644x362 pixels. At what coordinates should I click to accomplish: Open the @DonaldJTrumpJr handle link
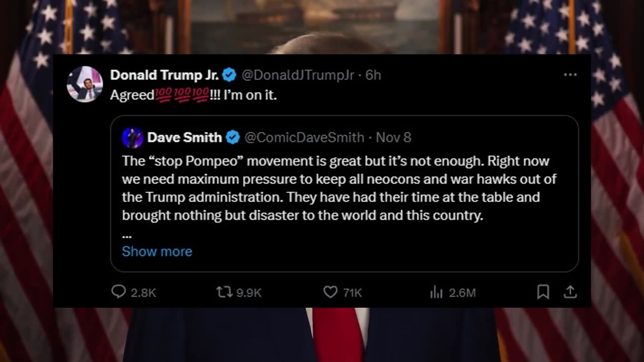(x=298, y=75)
